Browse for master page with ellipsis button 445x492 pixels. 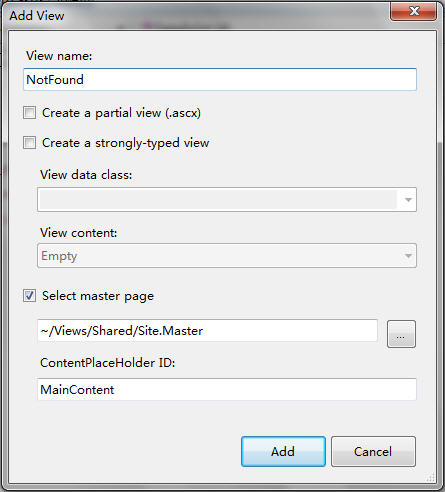[x=401, y=334]
